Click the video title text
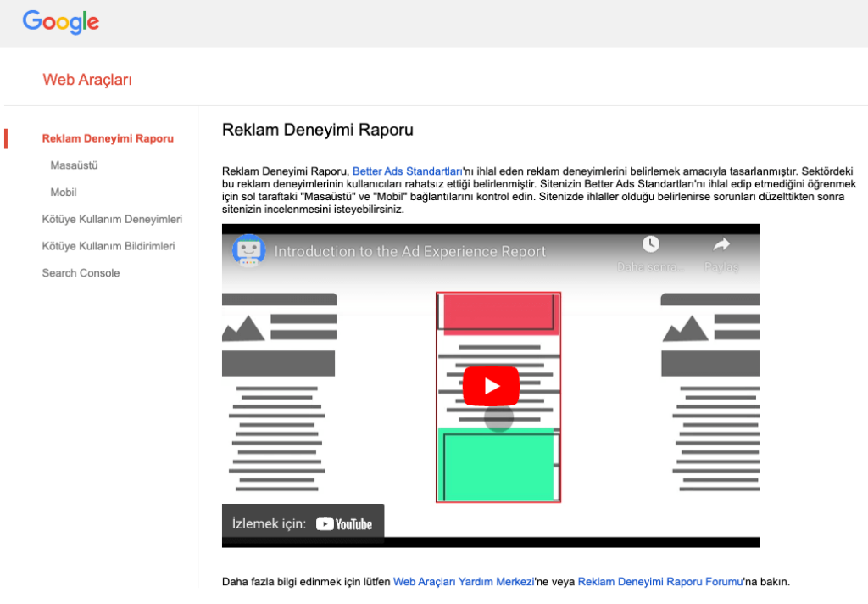The width and height of the screenshot is (868, 604). (x=410, y=252)
